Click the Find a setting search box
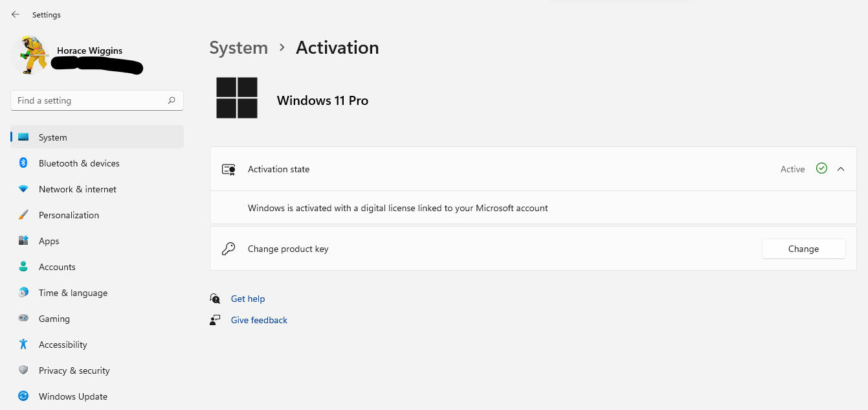The image size is (868, 410). click(x=96, y=100)
